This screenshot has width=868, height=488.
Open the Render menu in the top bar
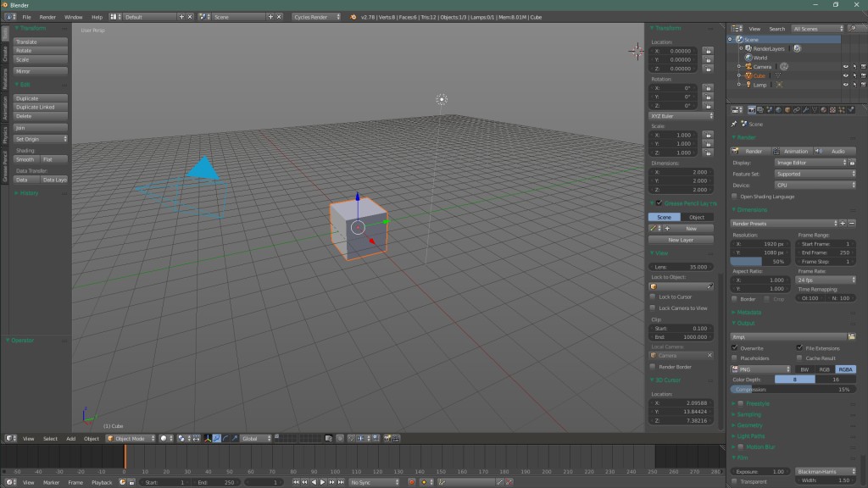coord(49,16)
